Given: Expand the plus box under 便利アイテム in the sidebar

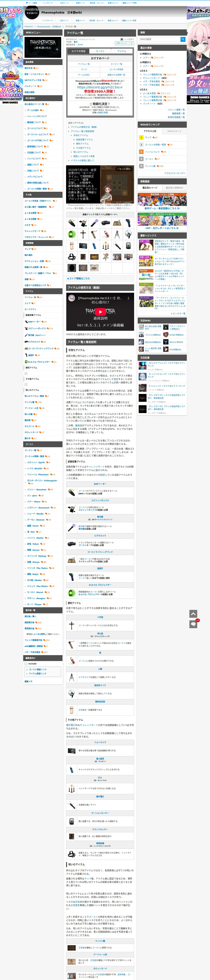Looking at the screenshot, I should point(26,373).
